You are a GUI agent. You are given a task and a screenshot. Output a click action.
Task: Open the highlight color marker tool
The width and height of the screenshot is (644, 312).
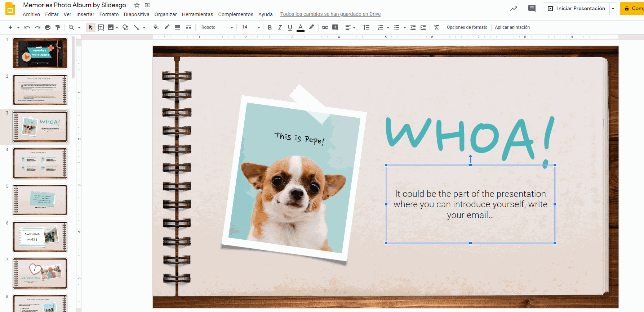click(312, 27)
